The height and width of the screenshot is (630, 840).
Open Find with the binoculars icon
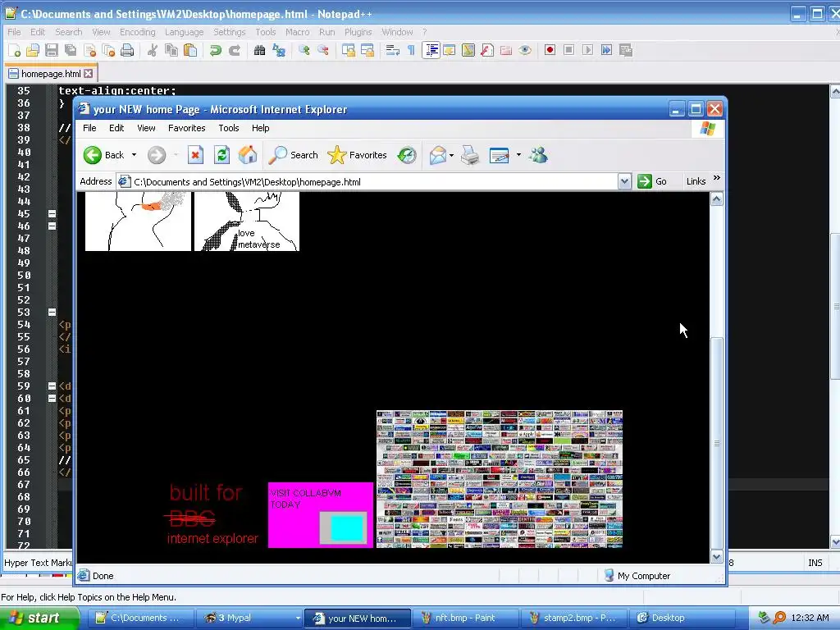[x=260, y=50]
